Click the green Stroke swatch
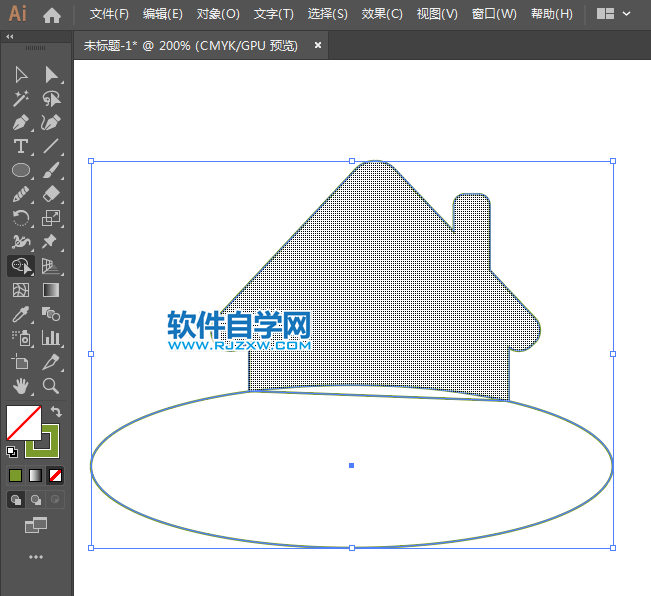Screen dimensions: 651x596 (x=52, y=450)
